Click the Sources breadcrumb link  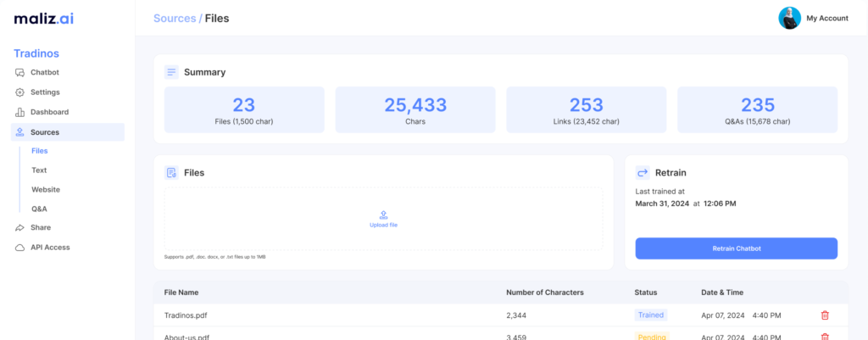(x=174, y=18)
